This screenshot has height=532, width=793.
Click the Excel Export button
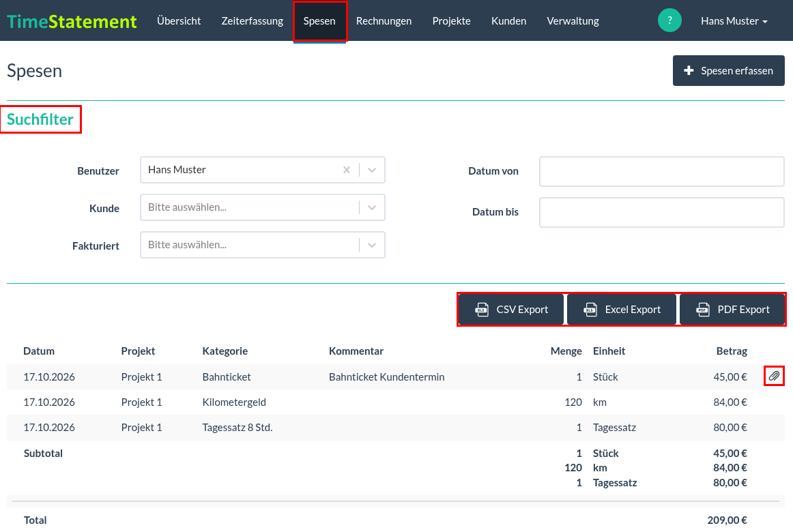click(x=622, y=309)
